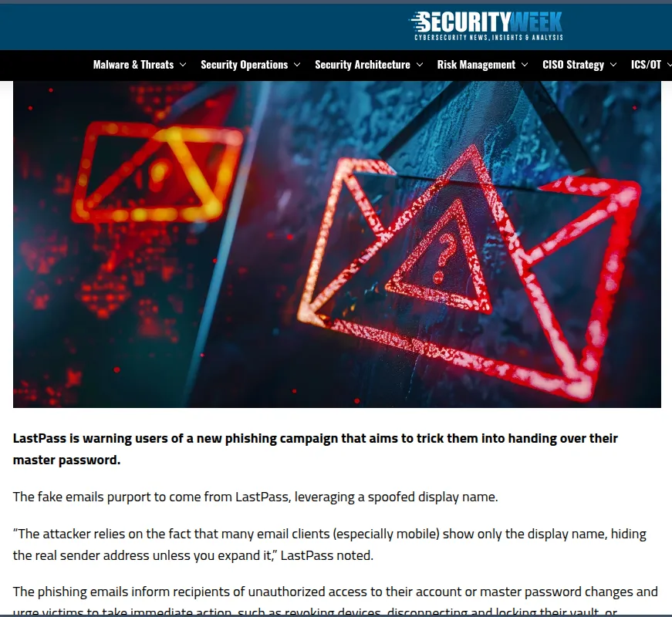Open the CISO Strategy menu label
This screenshot has width=672, height=617.
coord(573,65)
